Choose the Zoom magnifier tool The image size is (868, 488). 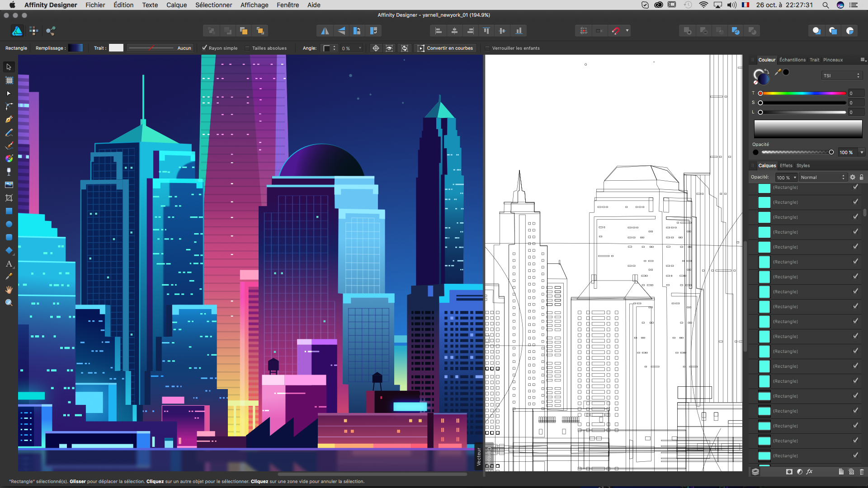[9, 303]
